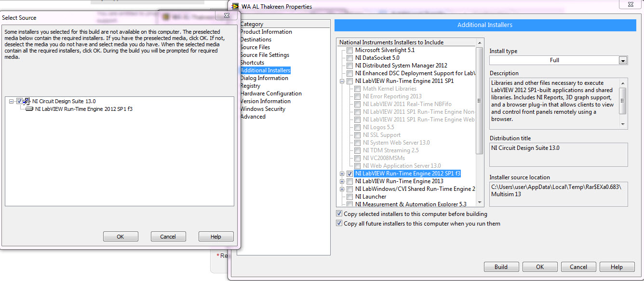This screenshot has height=281, width=644.
Task: Cancel the WA AL Thakreen Properties dialog
Action: click(x=578, y=267)
